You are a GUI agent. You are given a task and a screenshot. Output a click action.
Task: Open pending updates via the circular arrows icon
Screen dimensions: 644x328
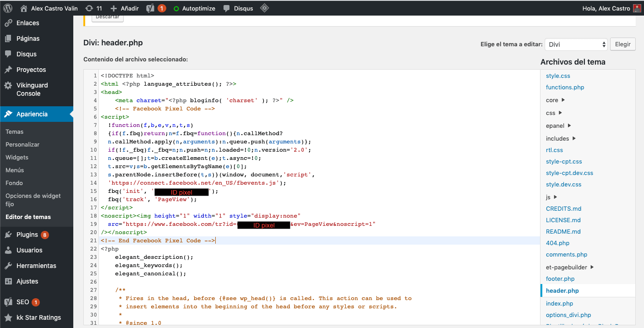click(x=90, y=8)
